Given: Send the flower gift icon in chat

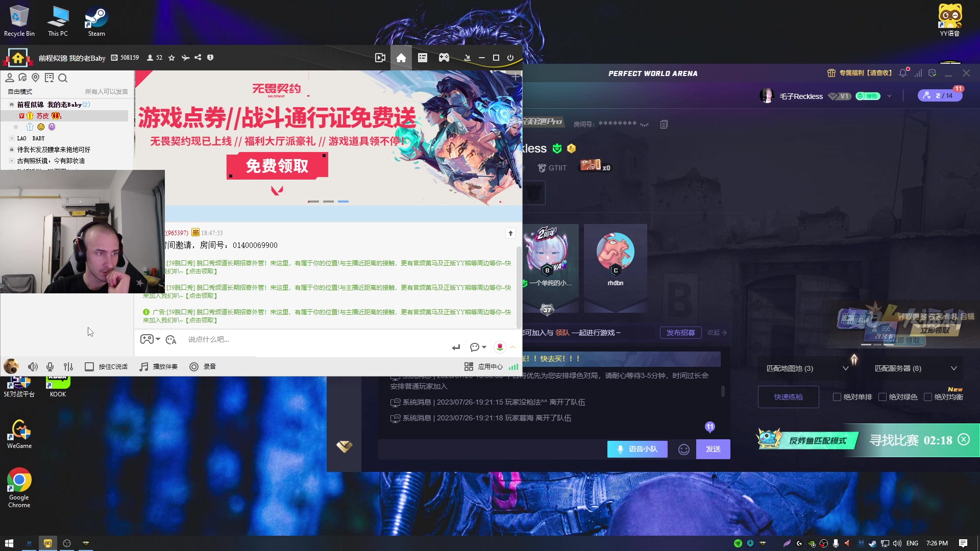Looking at the screenshot, I should [x=500, y=347].
